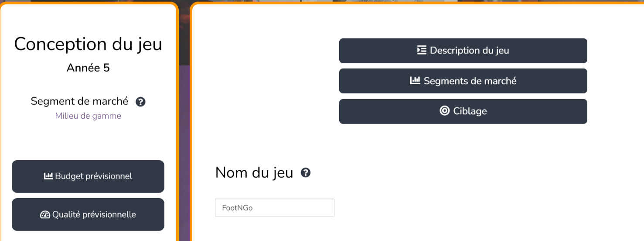Click the indented list icon in Description du jeu

[422, 50]
